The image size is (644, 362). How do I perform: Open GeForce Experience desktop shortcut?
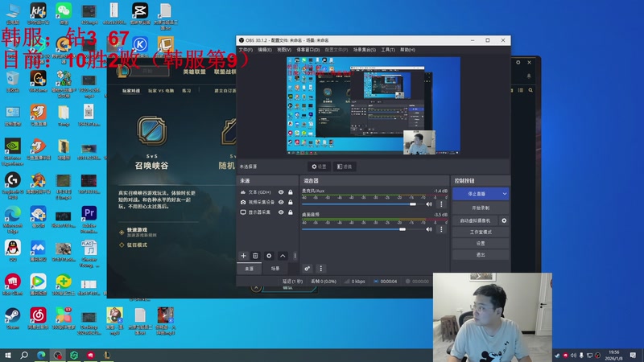12,151
